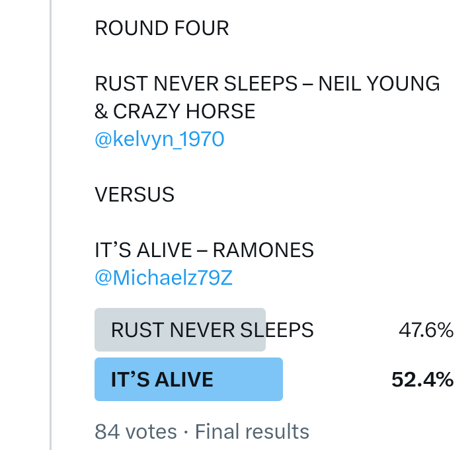Click the 52.4% winning poll percentage
476x450 pixels.
[422, 379]
